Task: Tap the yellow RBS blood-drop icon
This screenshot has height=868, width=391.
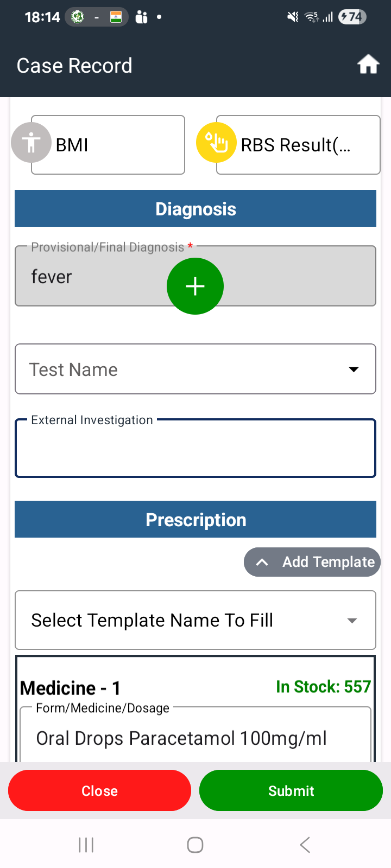Action: [216, 143]
